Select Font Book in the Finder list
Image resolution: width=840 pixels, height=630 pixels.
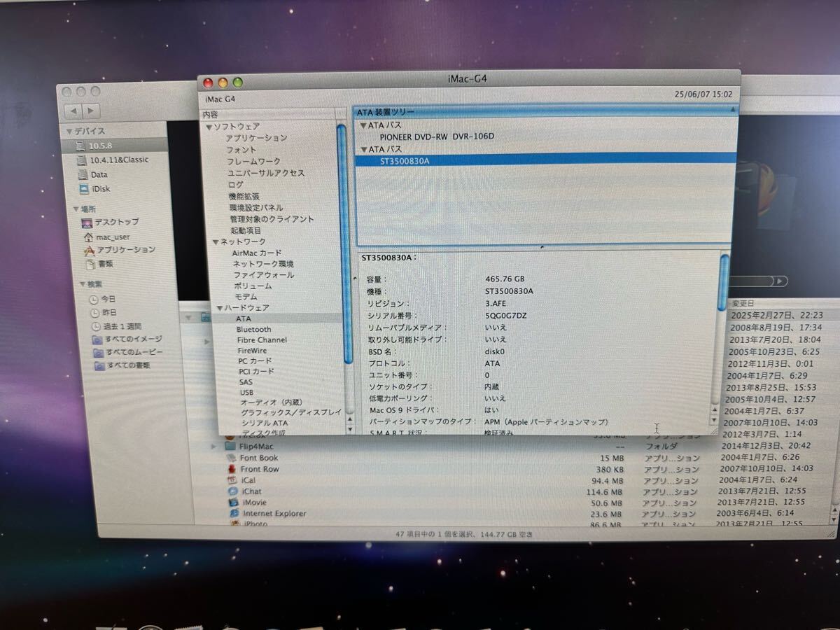tap(259, 458)
